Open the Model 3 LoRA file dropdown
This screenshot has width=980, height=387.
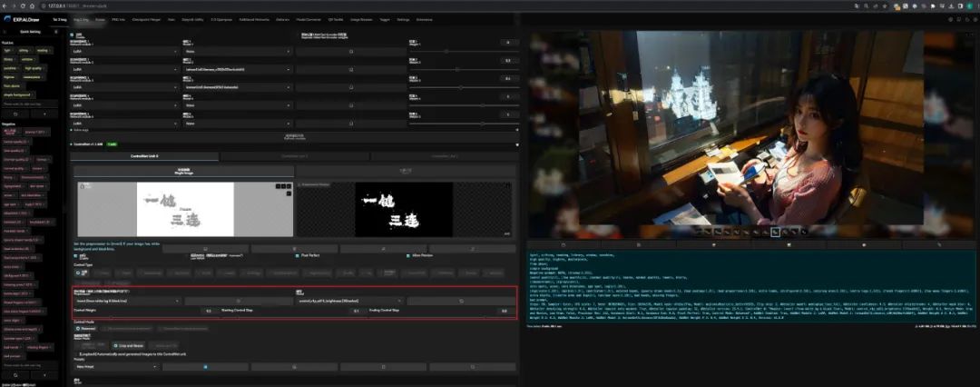(238, 88)
